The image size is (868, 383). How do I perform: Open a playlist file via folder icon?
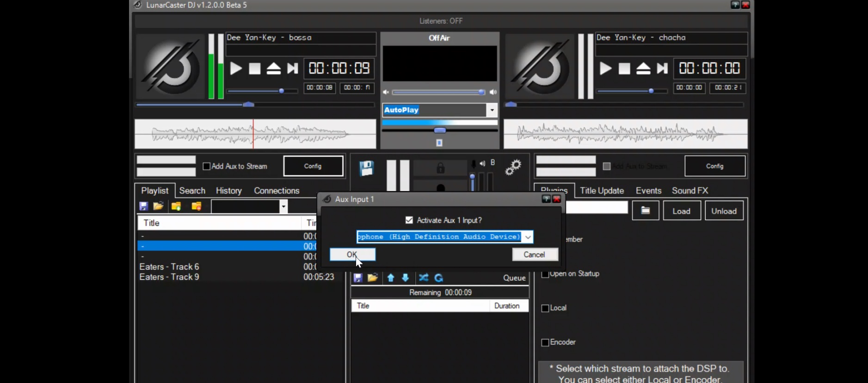pyautogui.click(x=158, y=206)
